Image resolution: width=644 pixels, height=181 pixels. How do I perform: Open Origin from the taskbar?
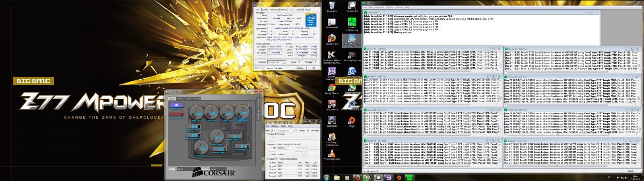[399, 177]
